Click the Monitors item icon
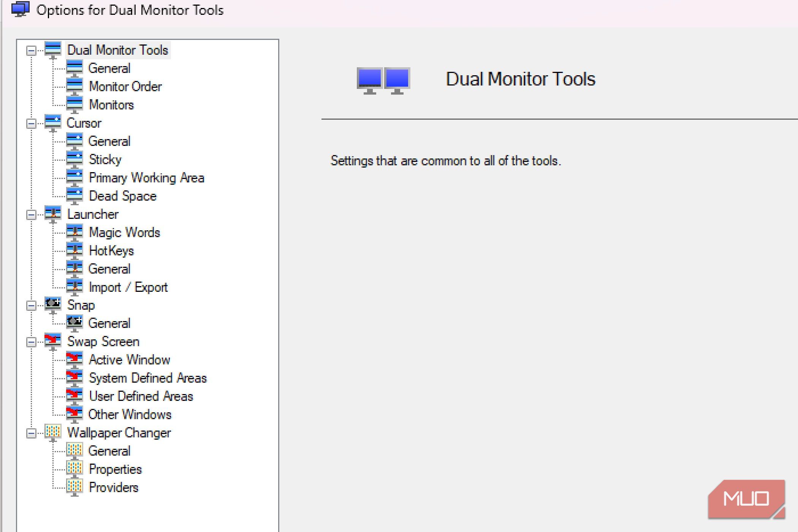The image size is (798, 532). [x=74, y=105]
